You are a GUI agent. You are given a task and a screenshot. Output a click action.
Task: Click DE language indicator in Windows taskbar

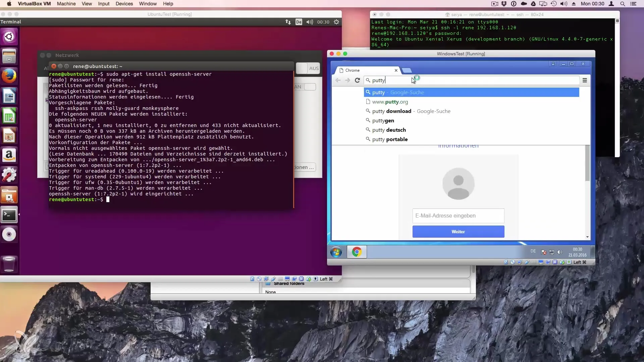pos(533,251)
